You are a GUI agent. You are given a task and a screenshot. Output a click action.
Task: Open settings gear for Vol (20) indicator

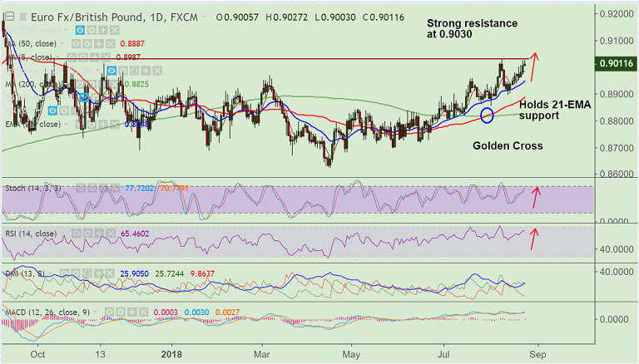64,111
